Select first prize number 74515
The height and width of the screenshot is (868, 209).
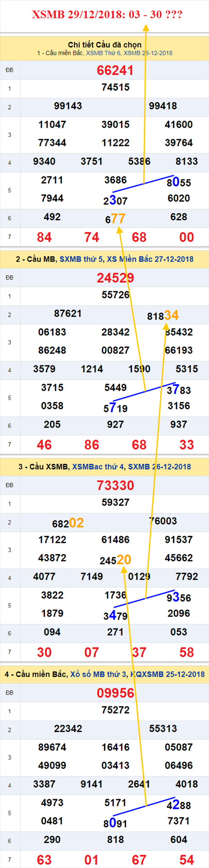click(x=115, y=87)
